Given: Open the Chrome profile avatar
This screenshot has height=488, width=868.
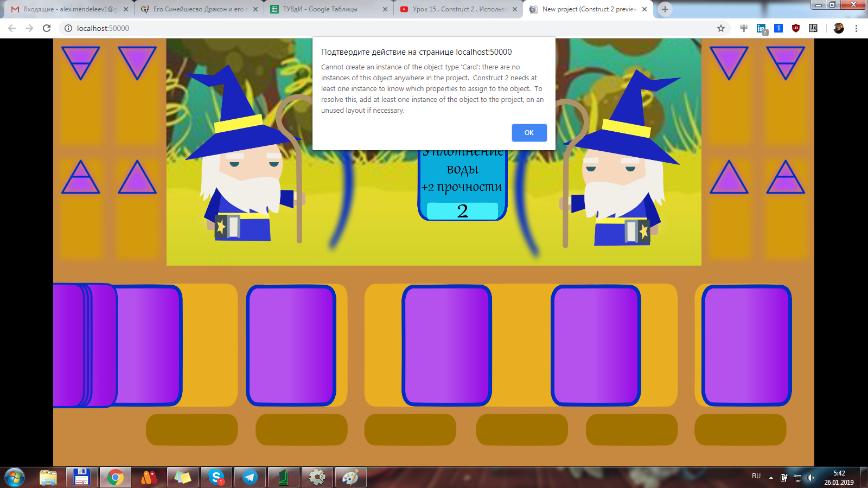Looking at the screenshot, I should pyautogui.click(x=839, y=28).
